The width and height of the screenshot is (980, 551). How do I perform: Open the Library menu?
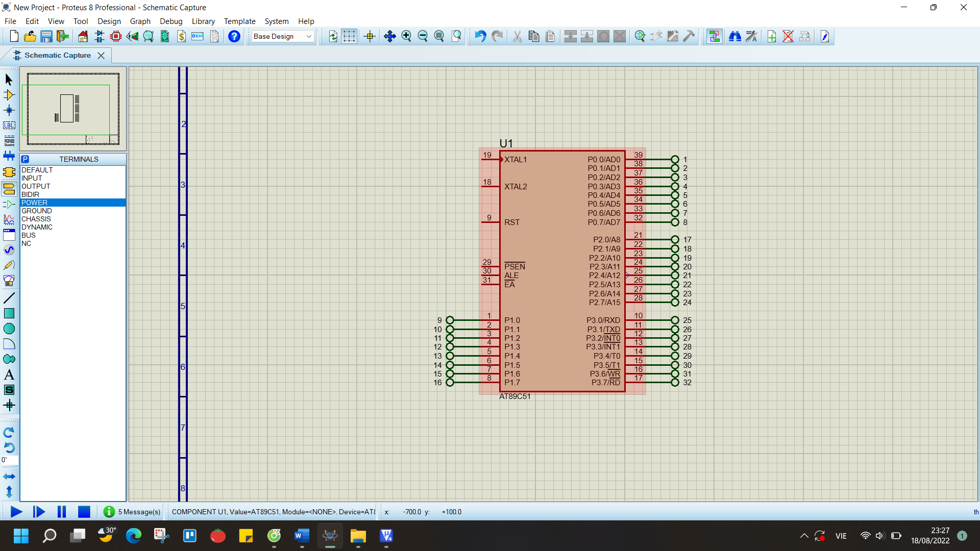(x=203, y=21)
